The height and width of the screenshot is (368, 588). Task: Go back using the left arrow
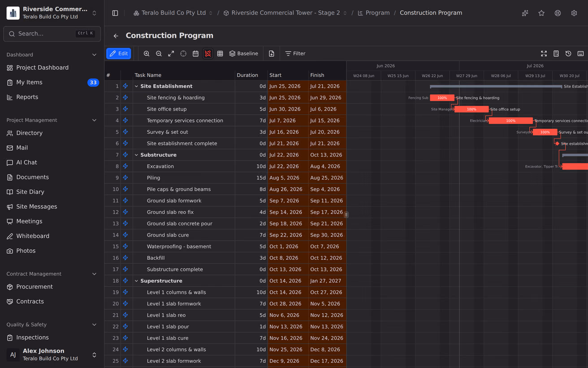point(116,36)
